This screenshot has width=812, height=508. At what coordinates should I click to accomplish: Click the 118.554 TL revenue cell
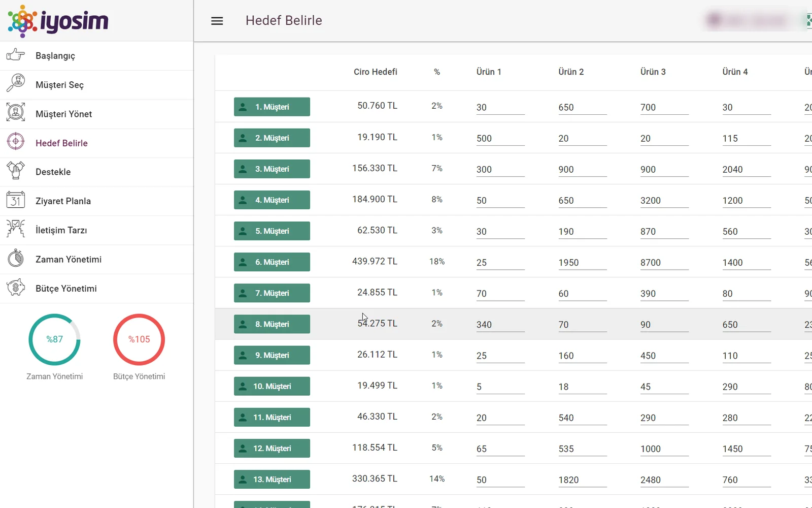pyautogui.click(x=375, y=448)
